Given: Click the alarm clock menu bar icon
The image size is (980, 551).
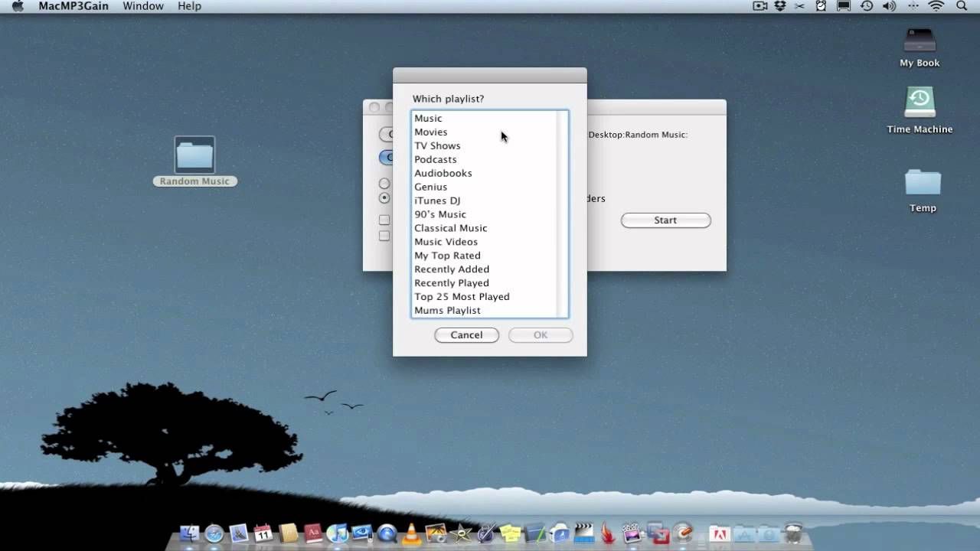Looking at the screenshot, I should [x=822, y=6].
